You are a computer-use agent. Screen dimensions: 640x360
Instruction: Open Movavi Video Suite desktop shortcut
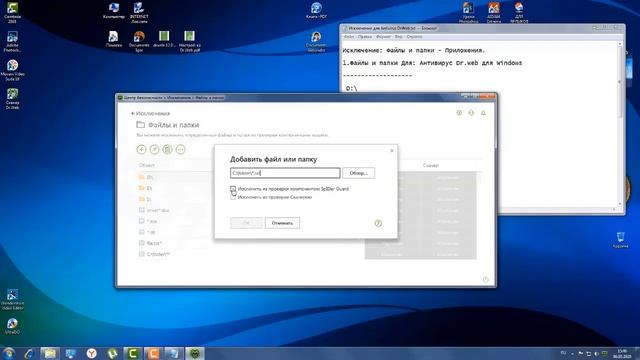coord(12,70)
